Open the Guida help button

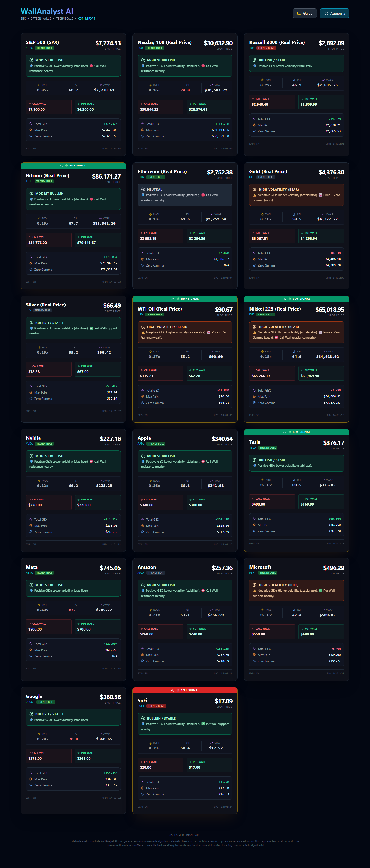click(x=304, y=13)
